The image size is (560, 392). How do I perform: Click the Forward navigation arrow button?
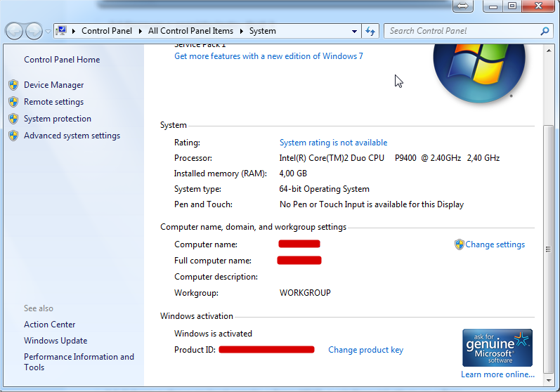33,31
